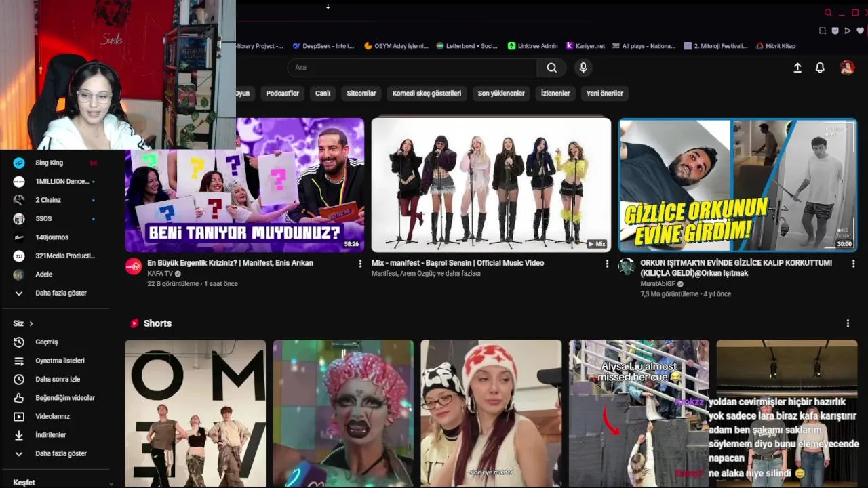Open the Kariyer.net bookmark
This screenshot has height=488, width=868.
(585, 46)
